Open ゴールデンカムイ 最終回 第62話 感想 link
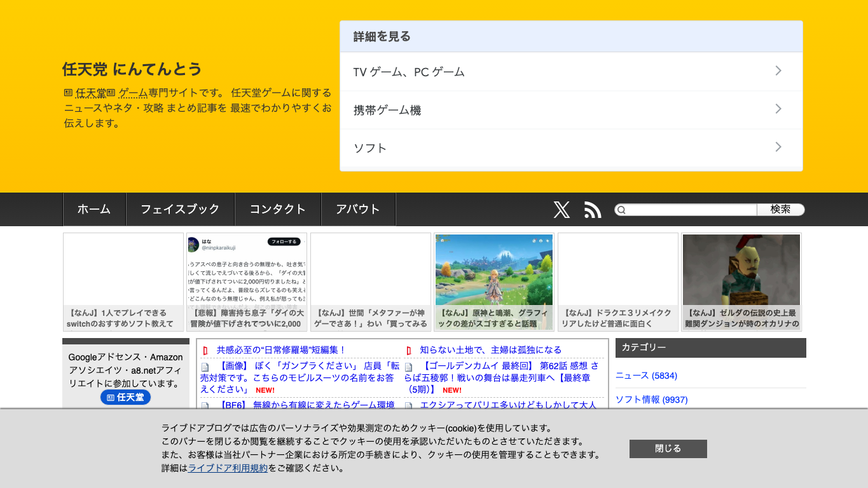This screenshot has height=488, width=868. 501,377
